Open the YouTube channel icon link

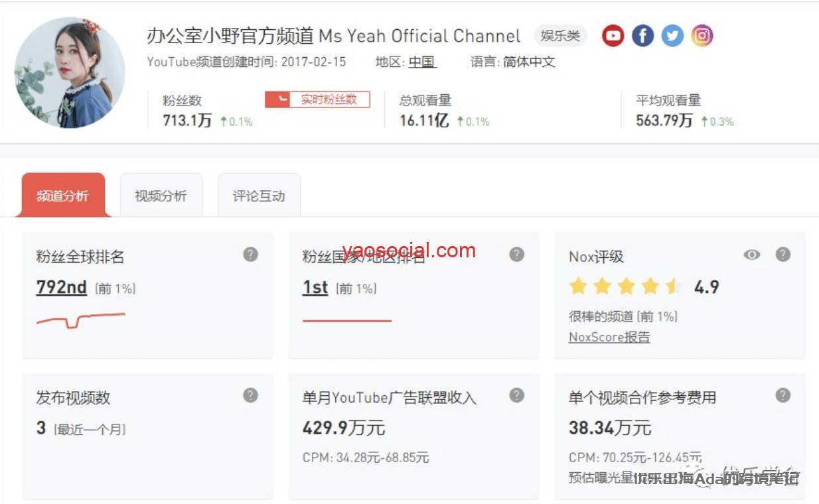(613, 35)
